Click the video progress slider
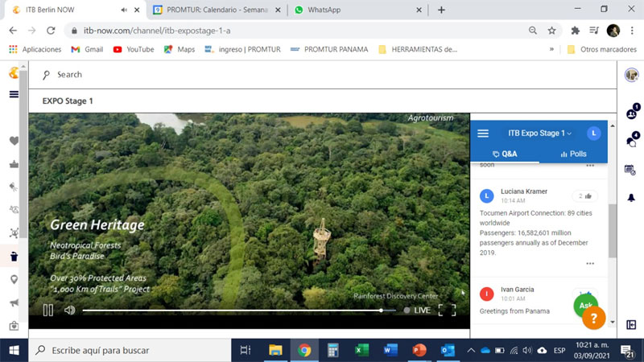644x362 pixels. point(239,311)
